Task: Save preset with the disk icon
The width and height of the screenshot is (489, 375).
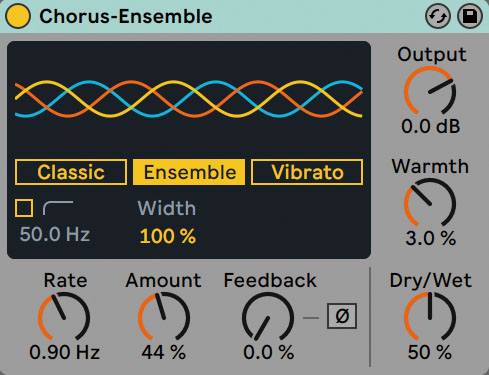Action: click(470, 16)
